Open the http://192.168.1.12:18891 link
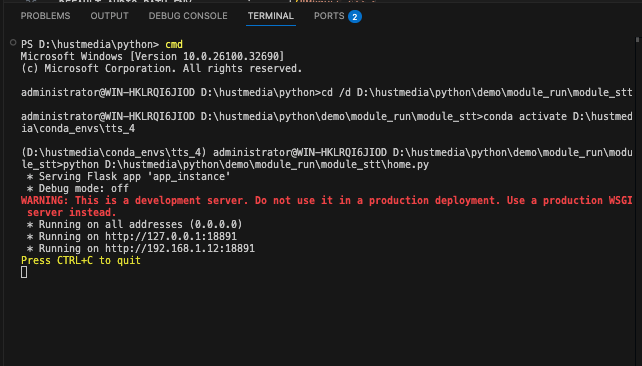The height and width of the screenshot is (366, 642). pyautogui.click(x=180, y=249)
